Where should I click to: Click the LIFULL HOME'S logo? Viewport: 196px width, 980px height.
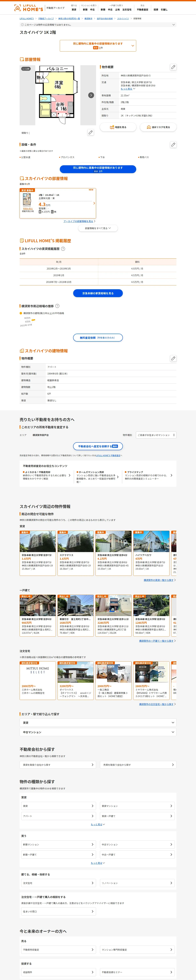tap(29, 8)
